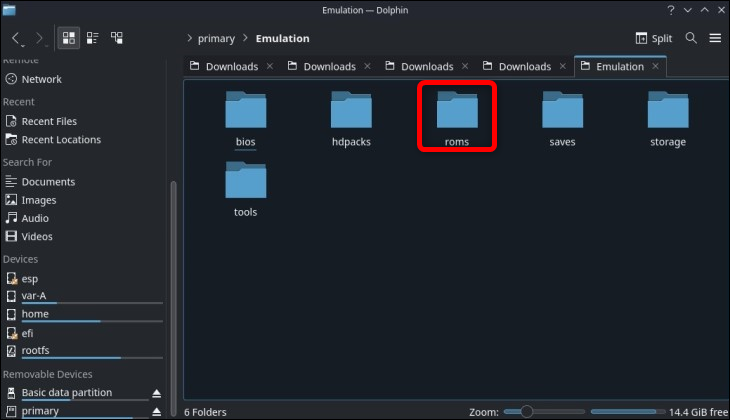Open the bios folder

246,117
